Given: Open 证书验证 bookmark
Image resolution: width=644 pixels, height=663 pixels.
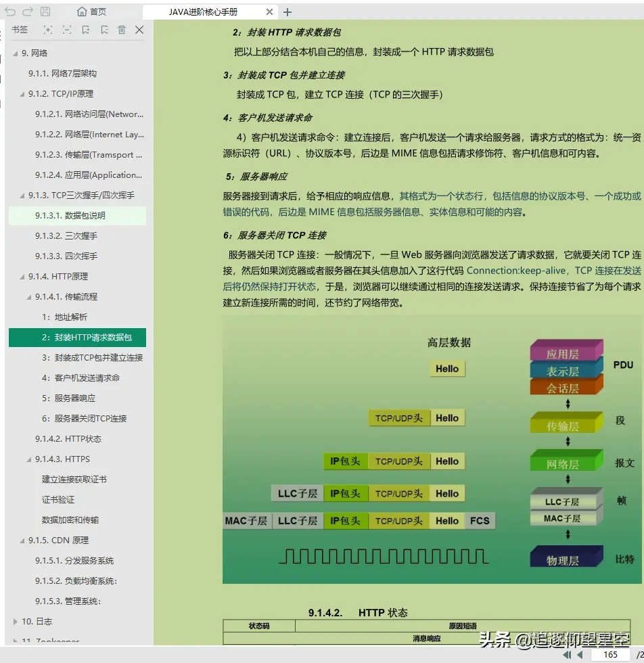Looking at the screenshot, I should pos(58,500).
